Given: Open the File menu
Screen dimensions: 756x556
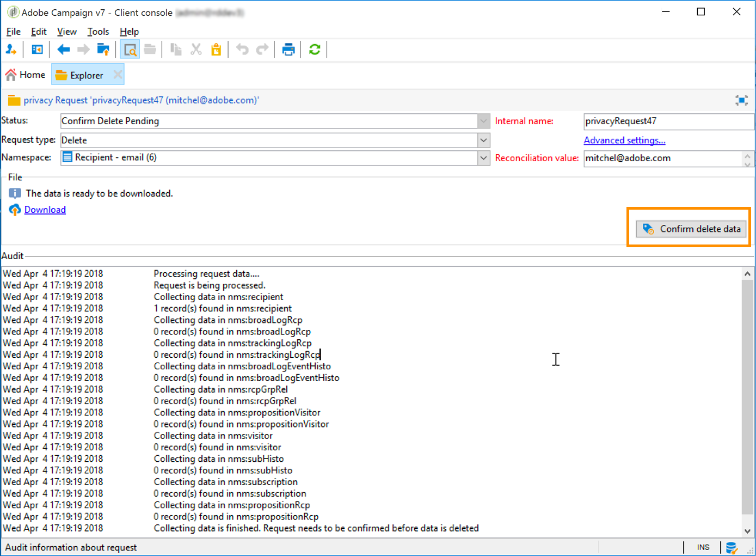Looking at the screenshot, I should click(x=14, y=32).
